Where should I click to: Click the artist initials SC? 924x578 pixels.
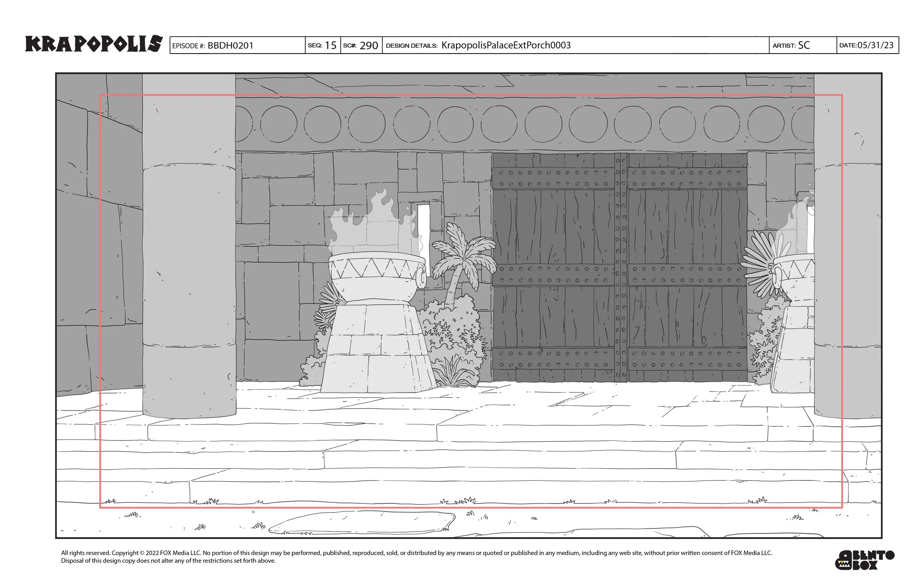click(804, 45)
